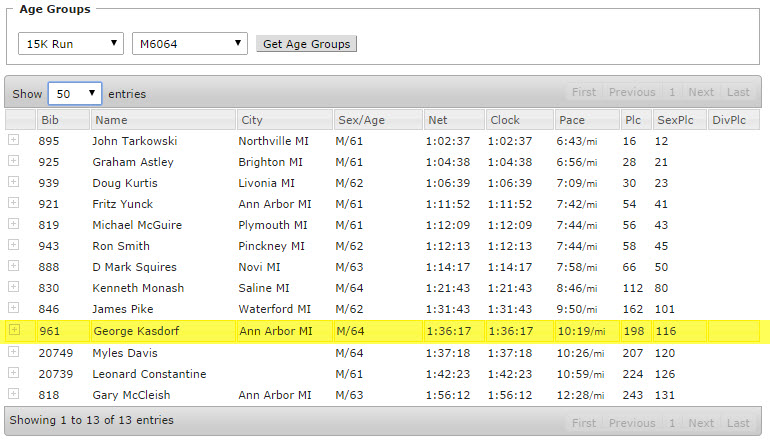770x441 pixels.
Task: Click plus icon beside Kenneth Monash
Action: pyautogui.click(x=14, y=287)
